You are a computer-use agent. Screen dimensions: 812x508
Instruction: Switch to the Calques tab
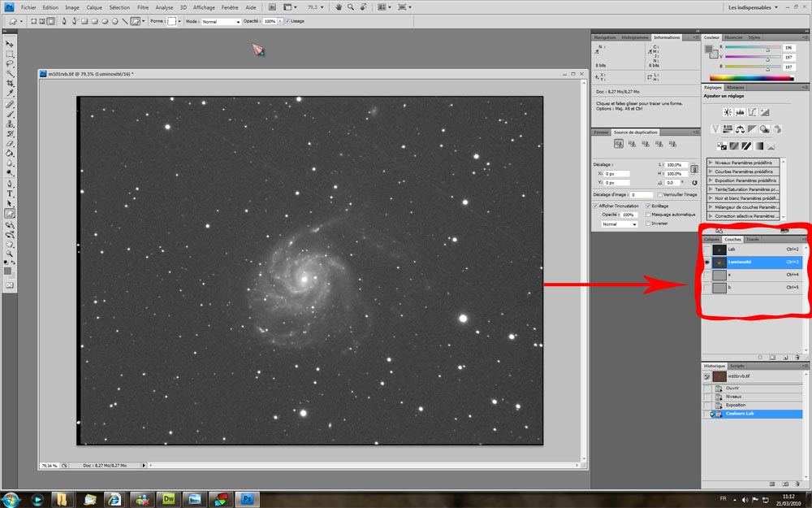point(711,240)
